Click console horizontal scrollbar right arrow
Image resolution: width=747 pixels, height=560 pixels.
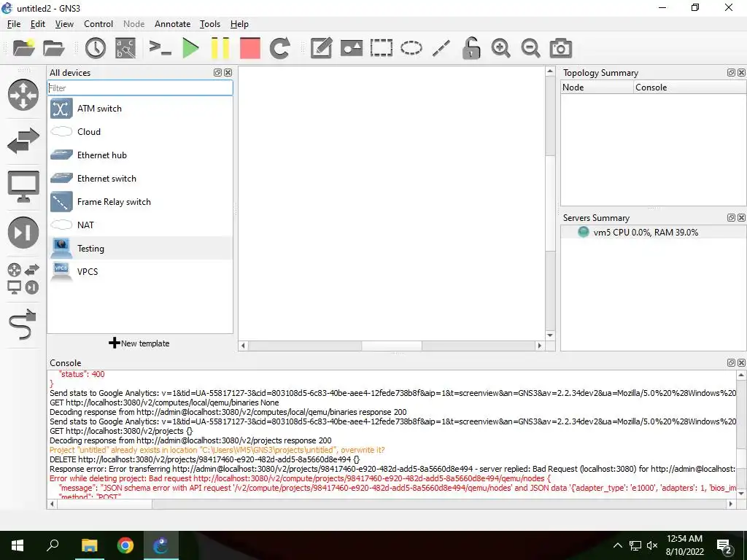[731, 504]
